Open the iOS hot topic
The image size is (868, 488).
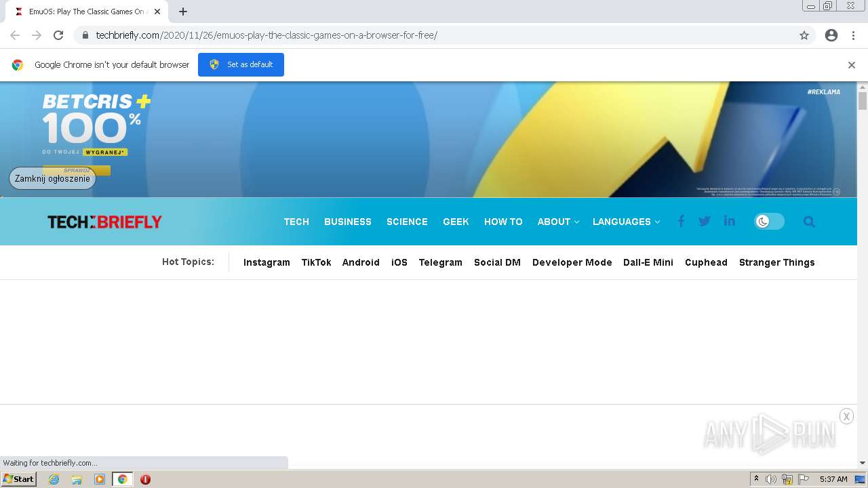pyautogui.click(x=399, y=262)
